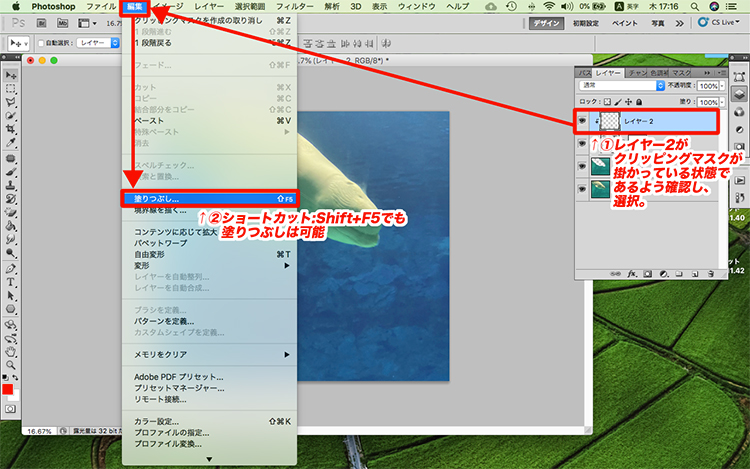Click the デザイン workspace button
This screenshot has height=469, width=750.
coord(546,22)
